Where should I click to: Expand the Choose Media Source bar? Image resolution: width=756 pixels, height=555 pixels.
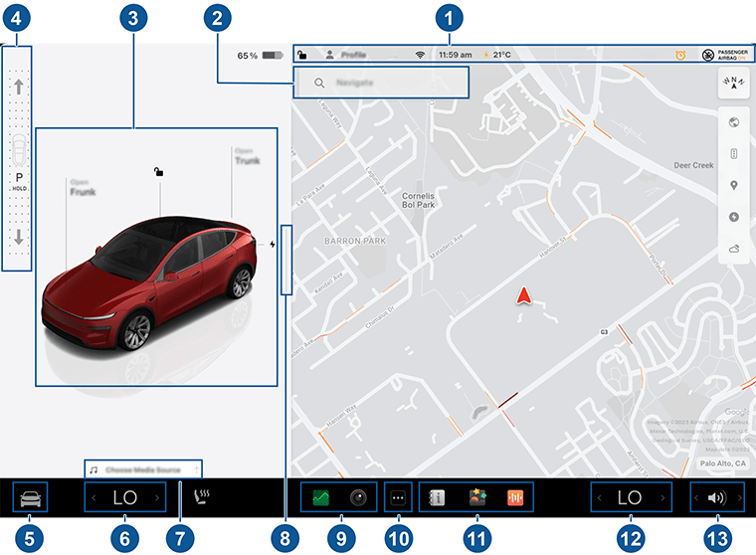tap(143, 468)
